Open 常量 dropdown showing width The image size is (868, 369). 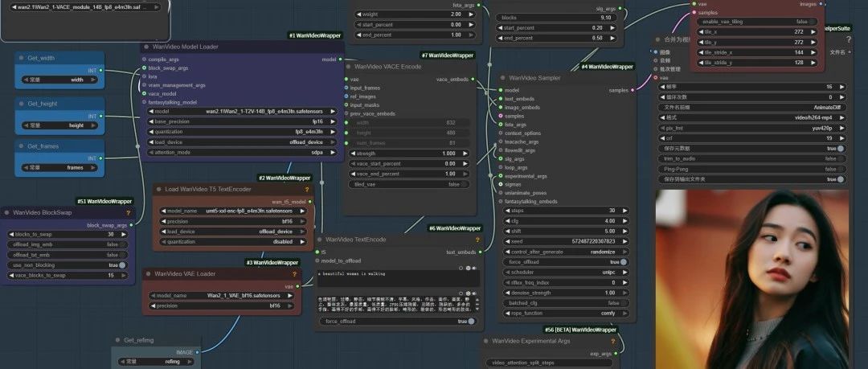click(59, 80)
